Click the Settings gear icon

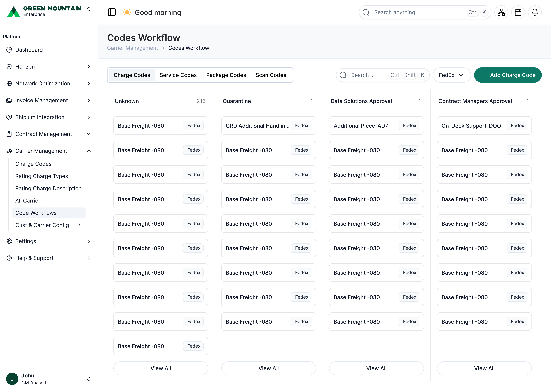pos(9,241)
